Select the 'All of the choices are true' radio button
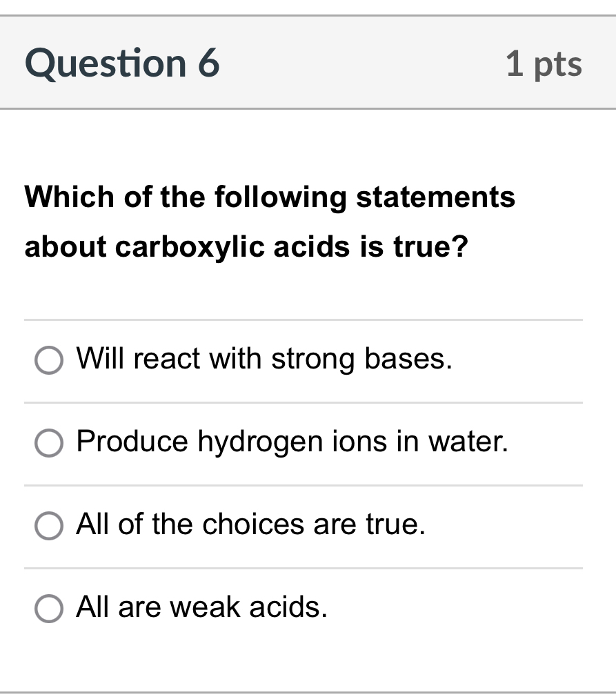 tap(47, 524)
